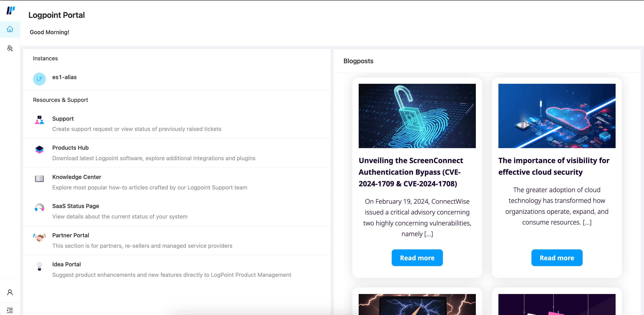644x315 pixels.
Task: Click the Support headset icon
Action: pyautogui.click(x=39, y=120)
